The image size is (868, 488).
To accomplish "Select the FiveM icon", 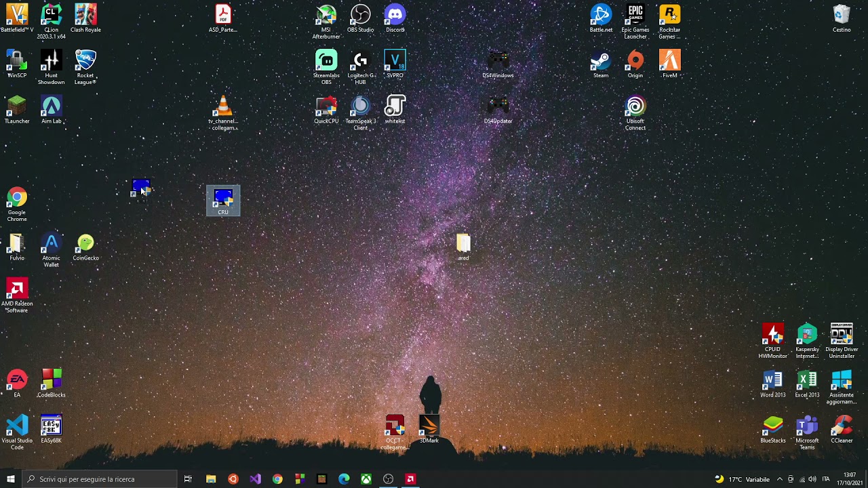I will pos(669,64).
